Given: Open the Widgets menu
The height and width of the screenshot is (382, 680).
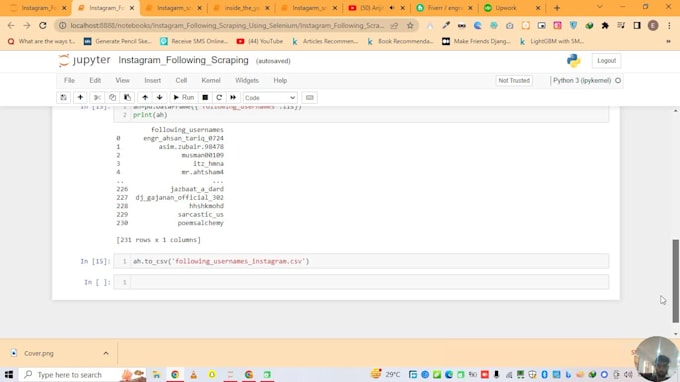Looking at the screenshot, I should click(247, 80).
